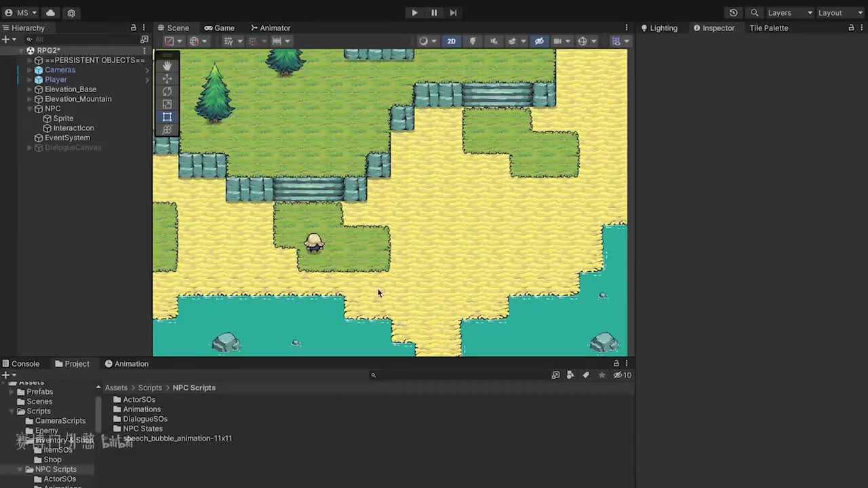This screenshot has height=488, width=868.
Task: Open the Unity Cloud icon in toolbar
Action: coord(51,13)
